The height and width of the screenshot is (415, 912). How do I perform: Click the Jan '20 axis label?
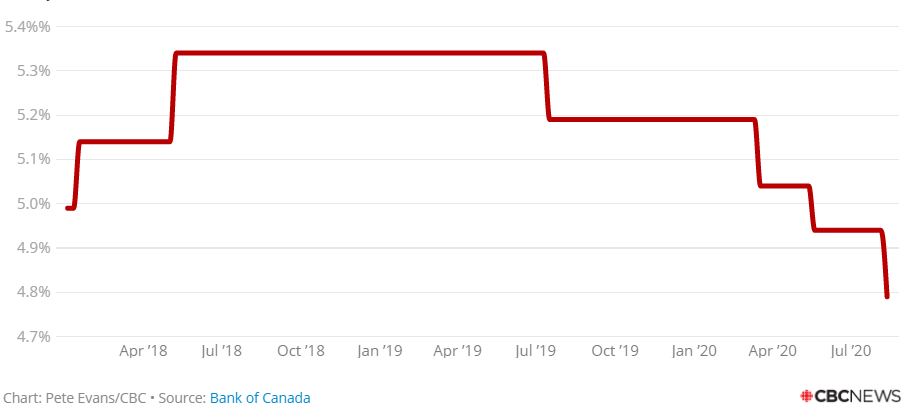(694, 351)
